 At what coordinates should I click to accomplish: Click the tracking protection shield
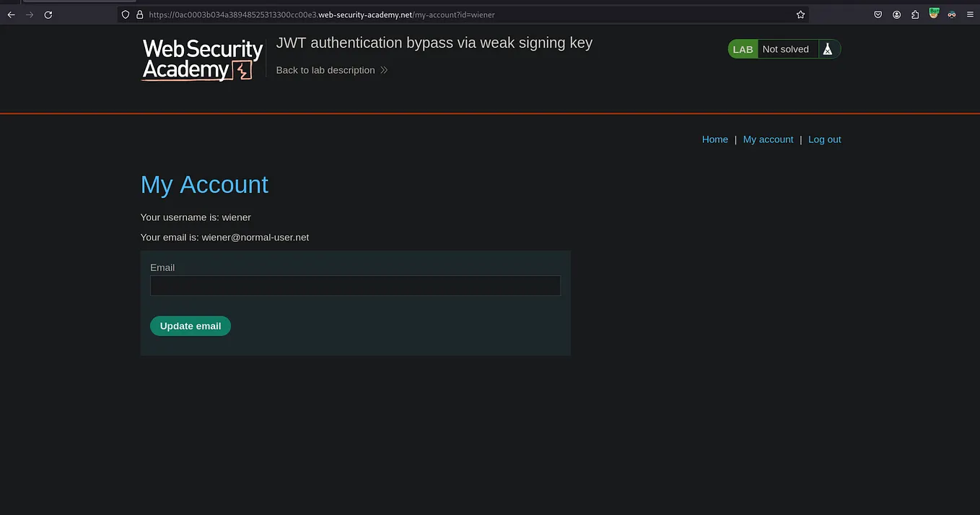point(125,14)
